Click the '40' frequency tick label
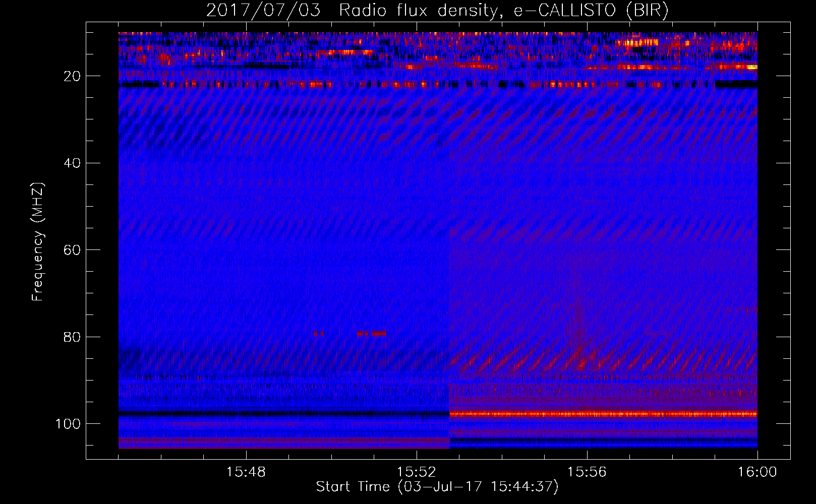The image size is (816, 504). click(72, 163)
